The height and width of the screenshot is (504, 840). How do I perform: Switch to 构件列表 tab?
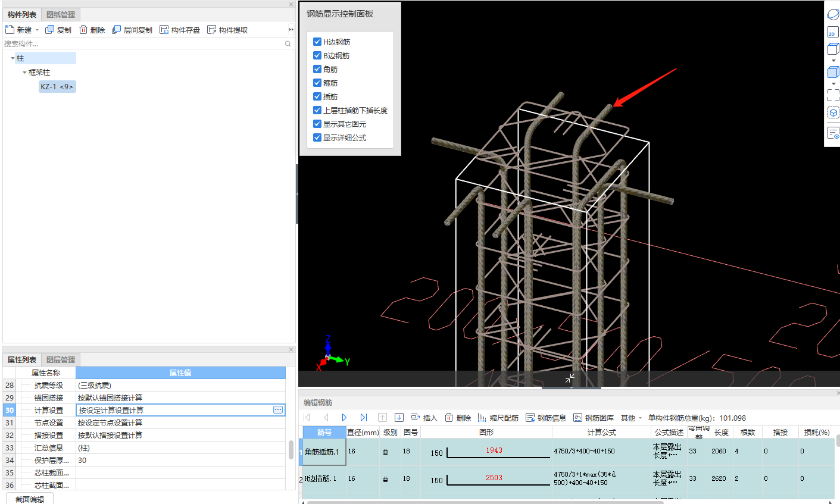click(x=22, y=14)
